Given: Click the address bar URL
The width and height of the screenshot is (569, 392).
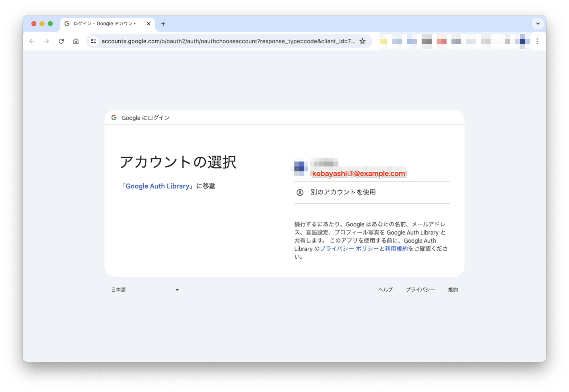Looking at the screenshot, I should click(x=228, y=41).
